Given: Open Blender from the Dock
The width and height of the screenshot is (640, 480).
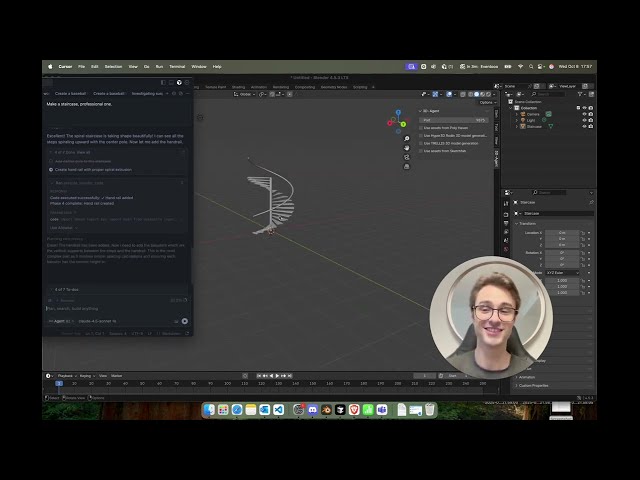Looking at the screenshot, I should pyautogui.click(x=327, y=410).
